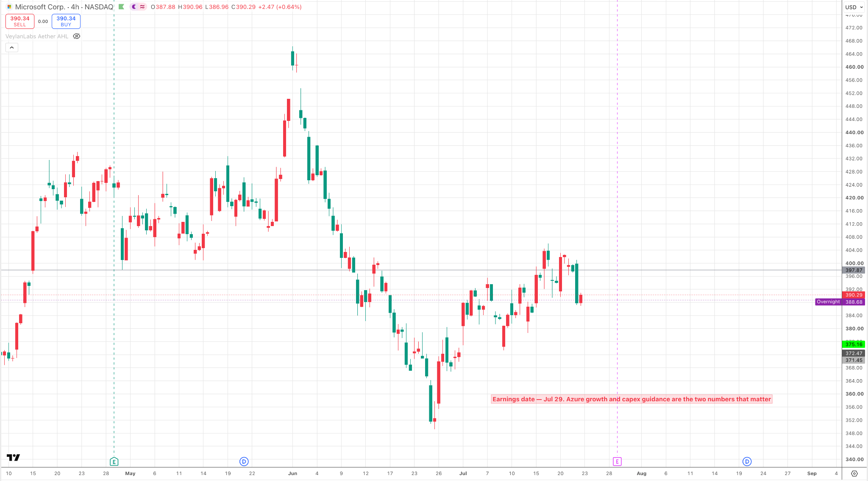This screenshot has height=481, width=868.
Task: Click the blue dividend D marker near Aug 20
Action: [x=747, y=461]
